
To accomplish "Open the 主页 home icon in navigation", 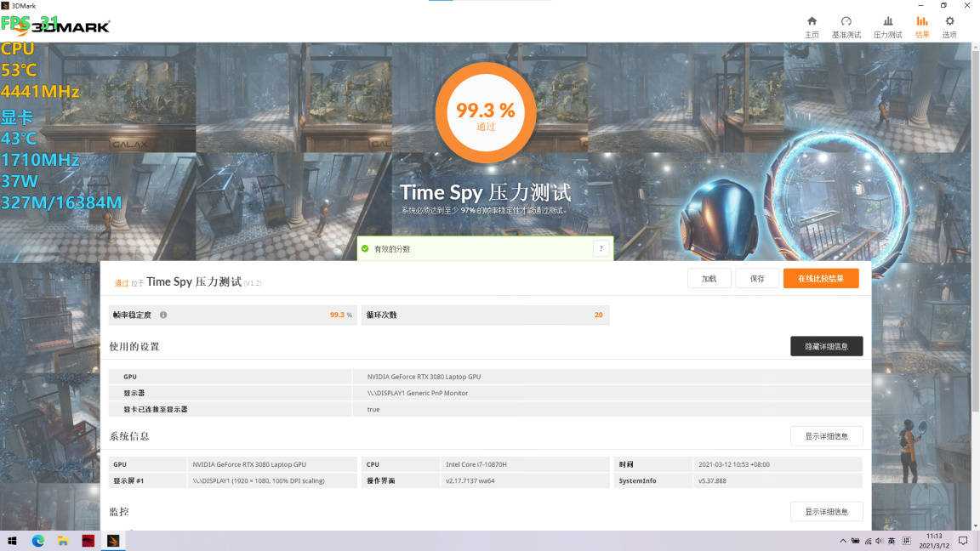I will tap(812, 25).
